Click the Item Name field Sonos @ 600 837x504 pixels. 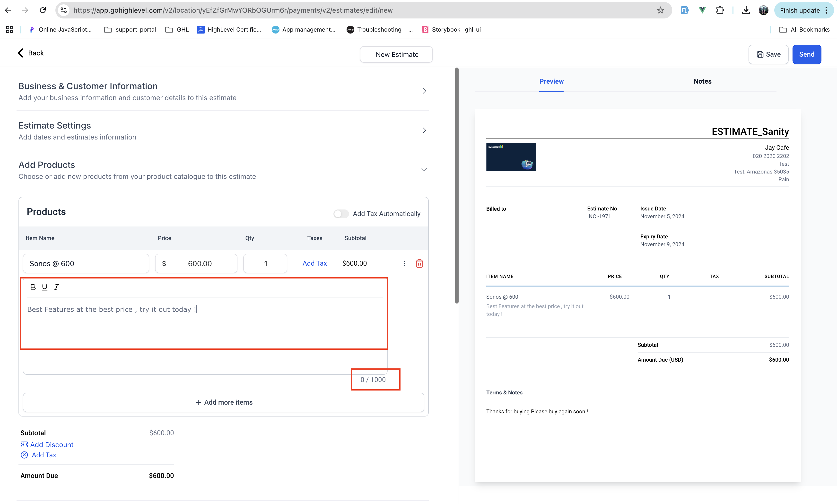(x=86, y=264)
